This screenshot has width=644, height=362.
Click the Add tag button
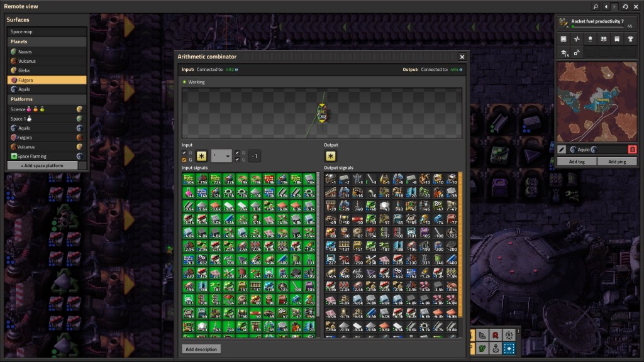(577, 161)
